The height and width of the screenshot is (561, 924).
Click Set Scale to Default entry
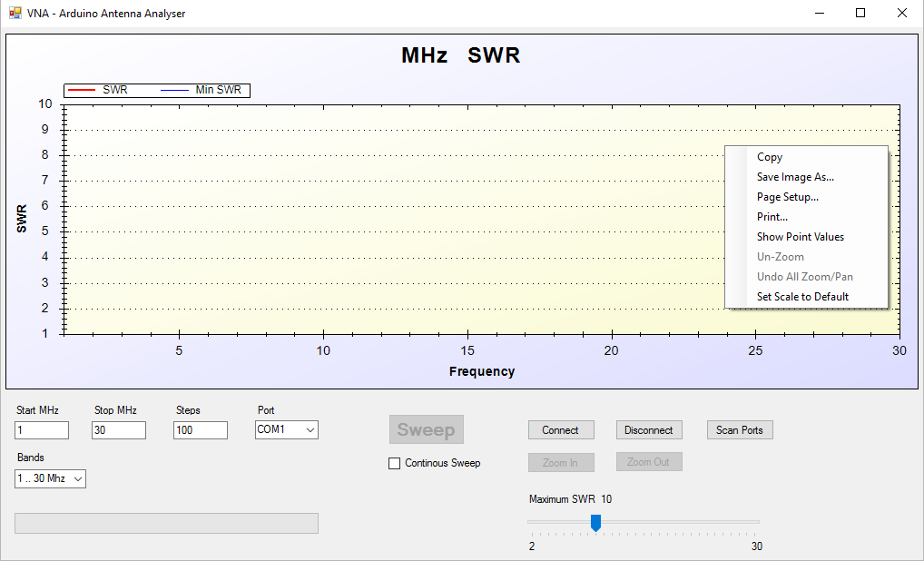tap(806, 297)
